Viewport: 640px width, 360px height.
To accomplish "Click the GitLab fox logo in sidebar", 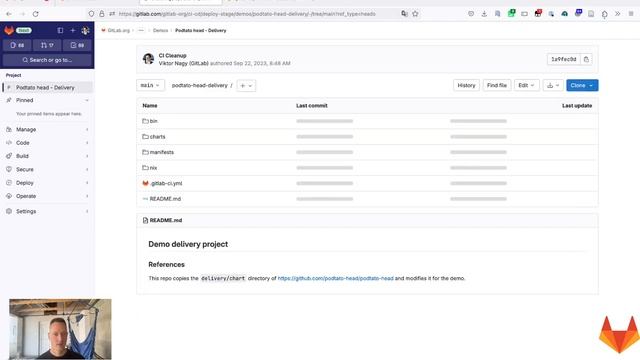I will click(9, 30).
